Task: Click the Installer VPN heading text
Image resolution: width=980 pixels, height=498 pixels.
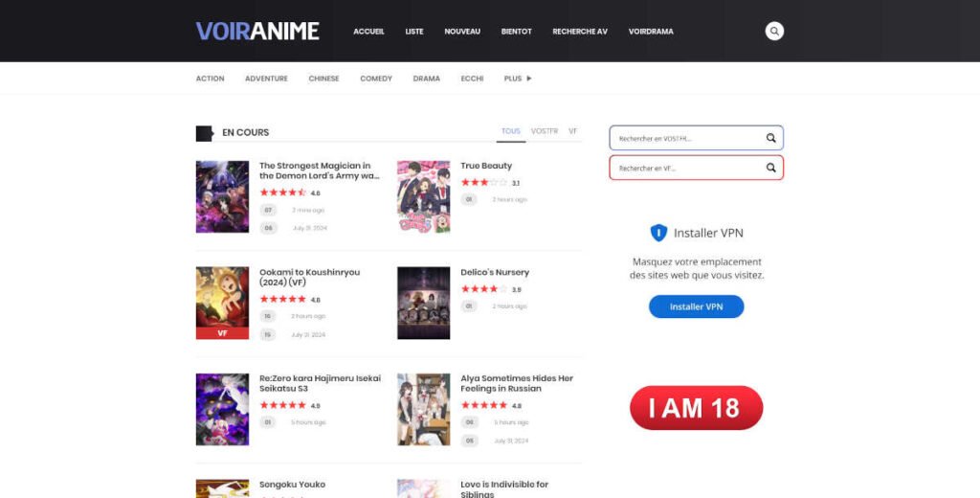Action: coord(709,233)
